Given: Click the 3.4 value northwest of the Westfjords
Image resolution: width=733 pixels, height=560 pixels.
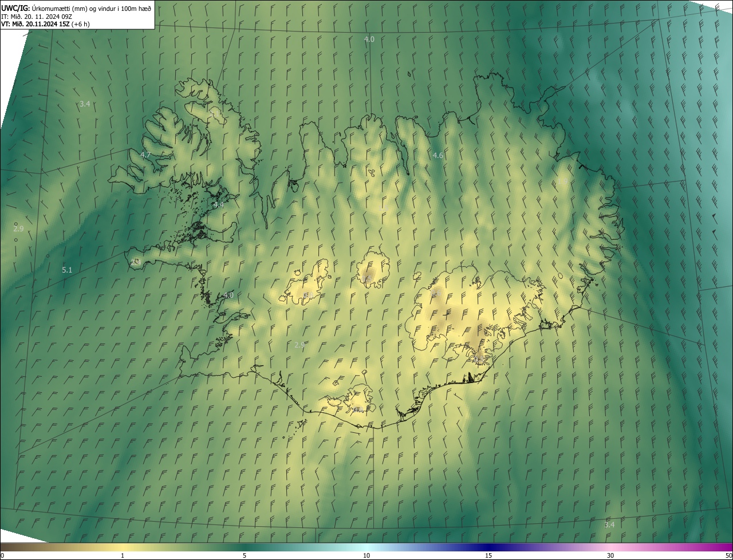Looking at the screenshot, I should point(85,104).
